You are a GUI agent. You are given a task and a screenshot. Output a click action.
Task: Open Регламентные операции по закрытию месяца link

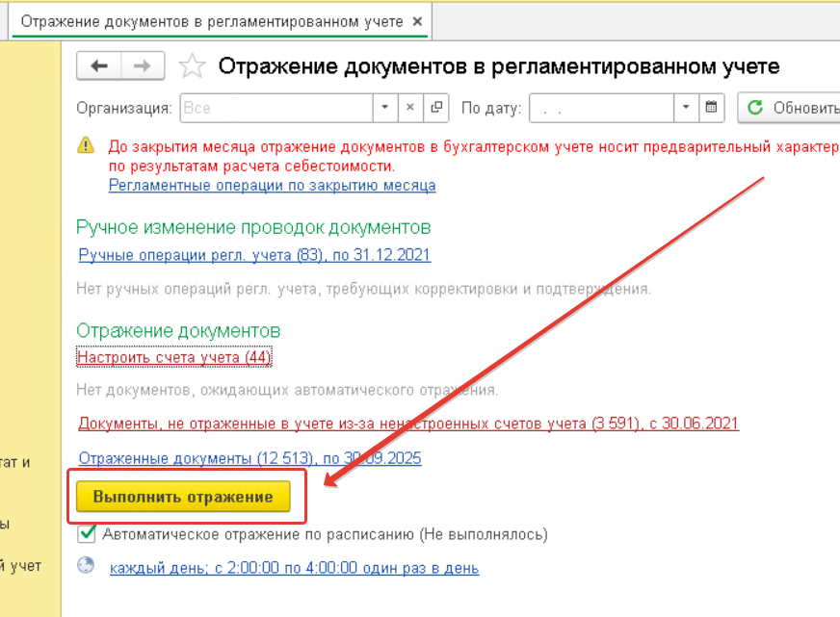click(272, 185)
